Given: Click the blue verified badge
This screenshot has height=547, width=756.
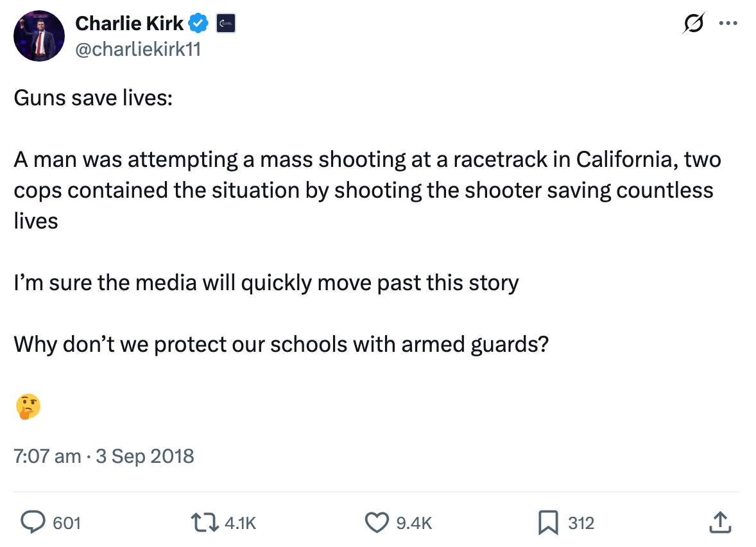Looking at the screenshot, I should pyautogui.click(x=198, y=22).
